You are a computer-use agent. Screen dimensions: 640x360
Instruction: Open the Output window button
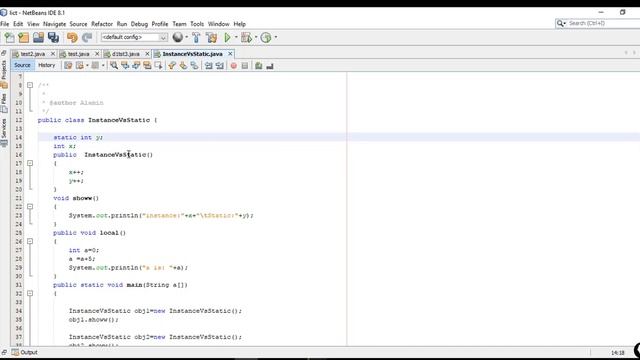[x=25, y=352]
